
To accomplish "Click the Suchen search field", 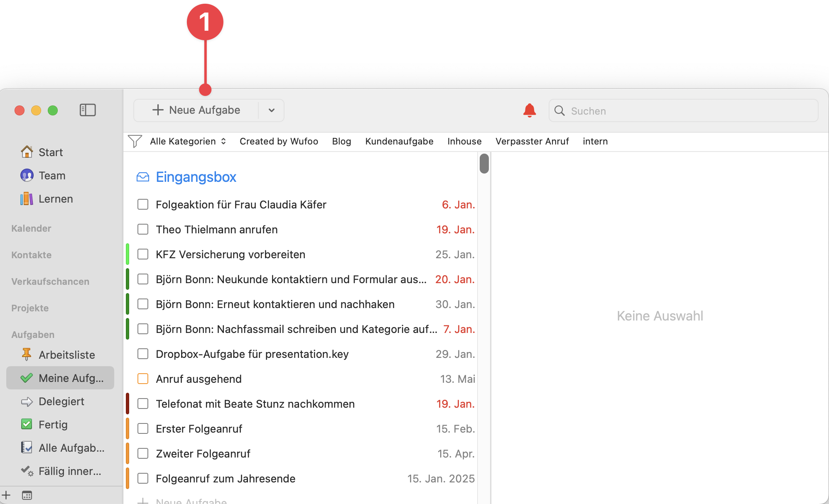I will [683, 110].
